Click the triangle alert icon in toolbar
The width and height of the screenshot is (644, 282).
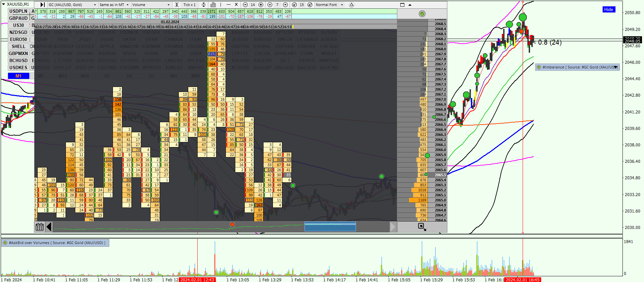[352, 5]
